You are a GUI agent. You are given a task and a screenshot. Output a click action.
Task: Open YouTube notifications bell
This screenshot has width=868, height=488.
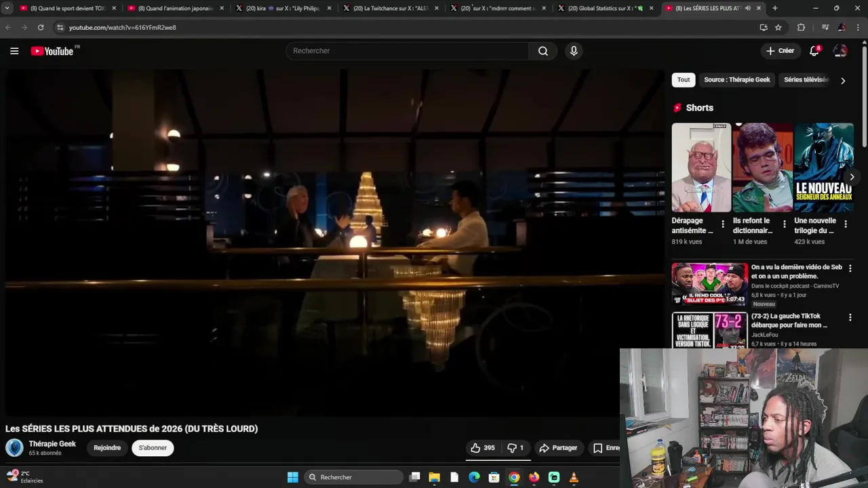coord(814,51)
